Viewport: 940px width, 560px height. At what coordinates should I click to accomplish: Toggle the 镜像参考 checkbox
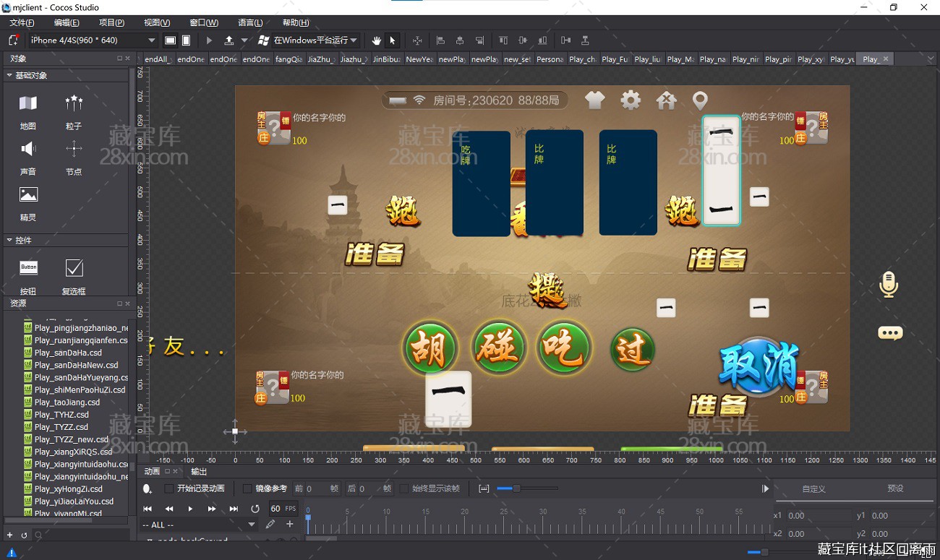pyautogui.click(x=247, y=489)
